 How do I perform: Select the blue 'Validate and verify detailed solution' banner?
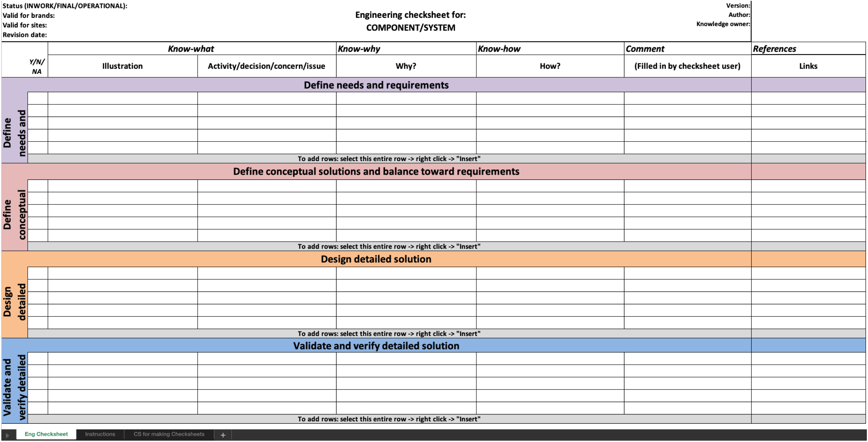click(376, 346)
